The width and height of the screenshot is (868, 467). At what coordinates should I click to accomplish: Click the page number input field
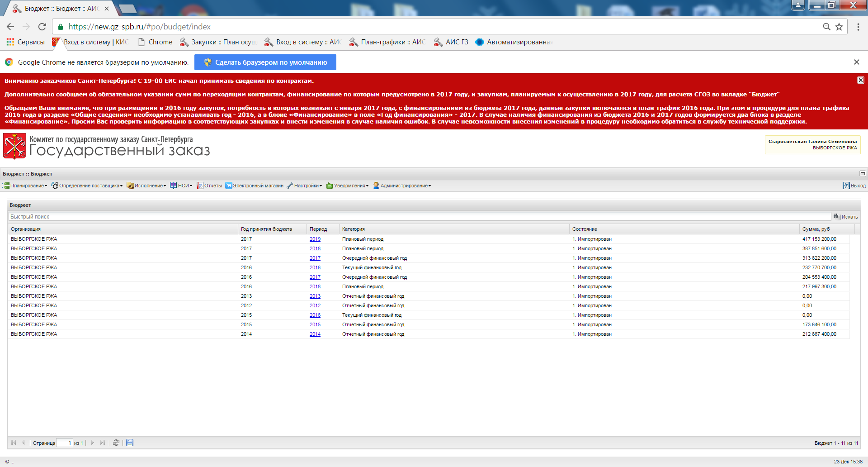tap(65, 443)
